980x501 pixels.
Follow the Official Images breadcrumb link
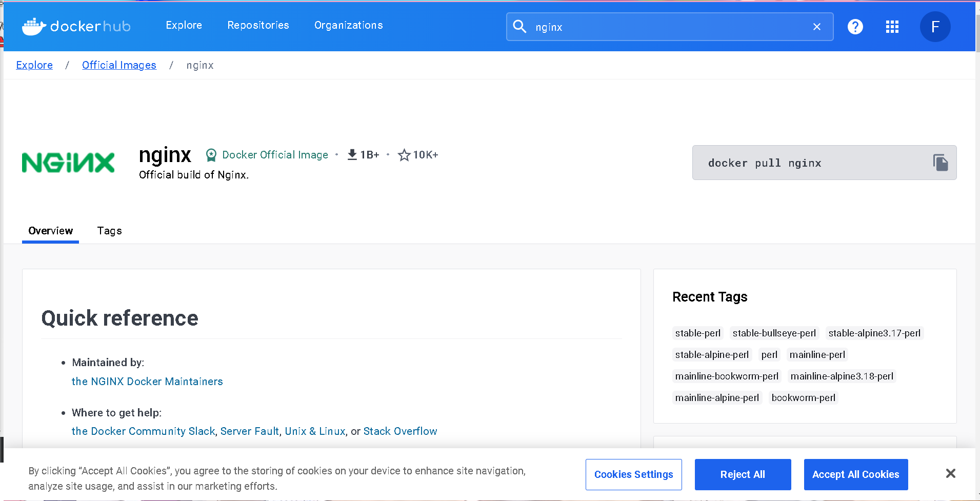[119, 65]
